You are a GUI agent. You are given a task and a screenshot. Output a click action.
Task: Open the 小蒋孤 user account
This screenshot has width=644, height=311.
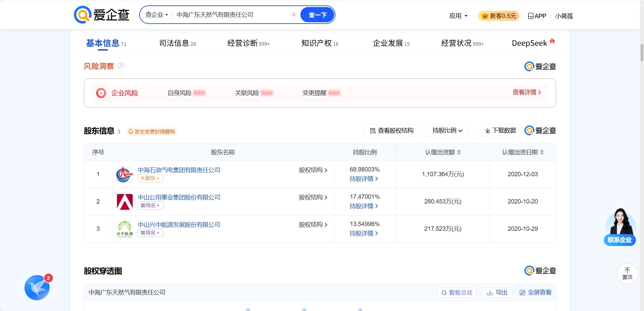click(564, 16)
